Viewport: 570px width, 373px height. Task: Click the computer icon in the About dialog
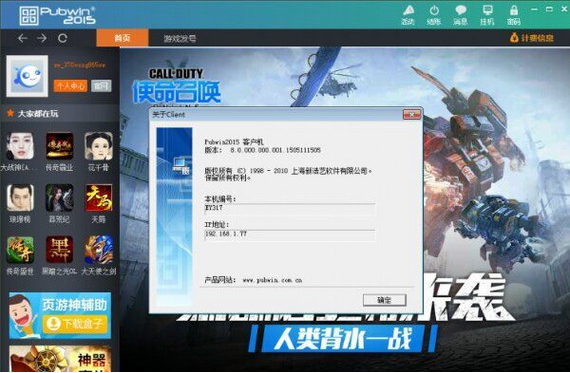181,166
